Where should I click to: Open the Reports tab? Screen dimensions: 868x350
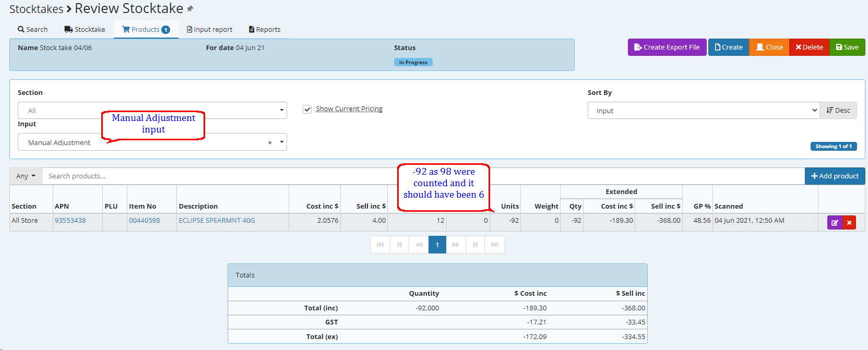tap(265, 30)
